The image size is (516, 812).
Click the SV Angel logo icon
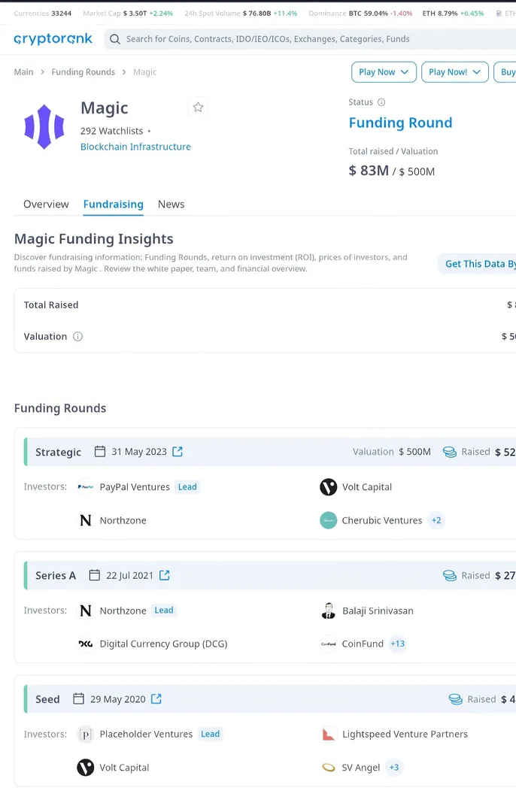point(329,768)
